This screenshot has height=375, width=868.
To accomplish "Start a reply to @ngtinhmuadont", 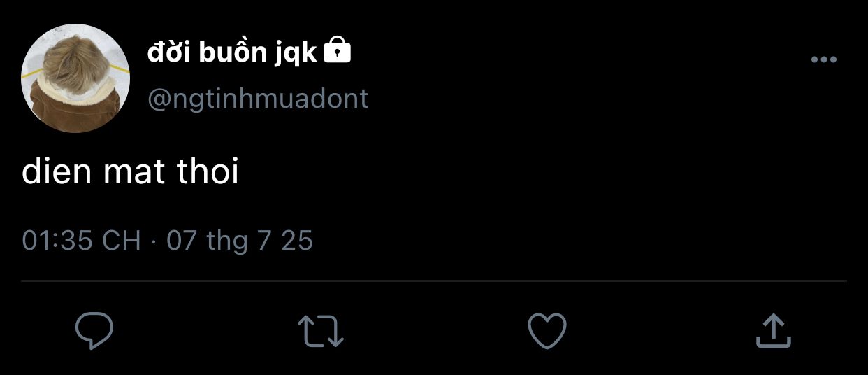I will [94, 331].
